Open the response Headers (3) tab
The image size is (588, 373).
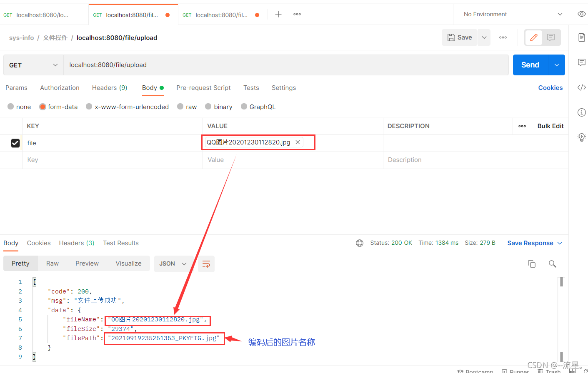click(77, 243)
